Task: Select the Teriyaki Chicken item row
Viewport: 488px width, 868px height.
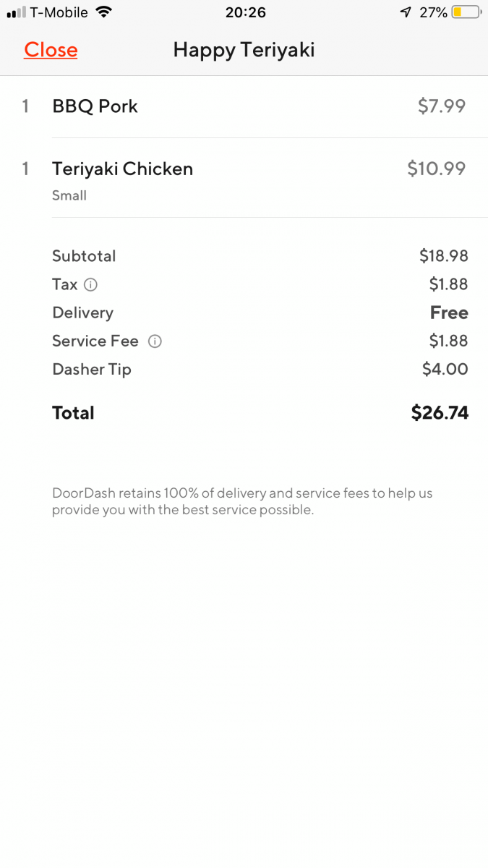Action: pos(244,178)
